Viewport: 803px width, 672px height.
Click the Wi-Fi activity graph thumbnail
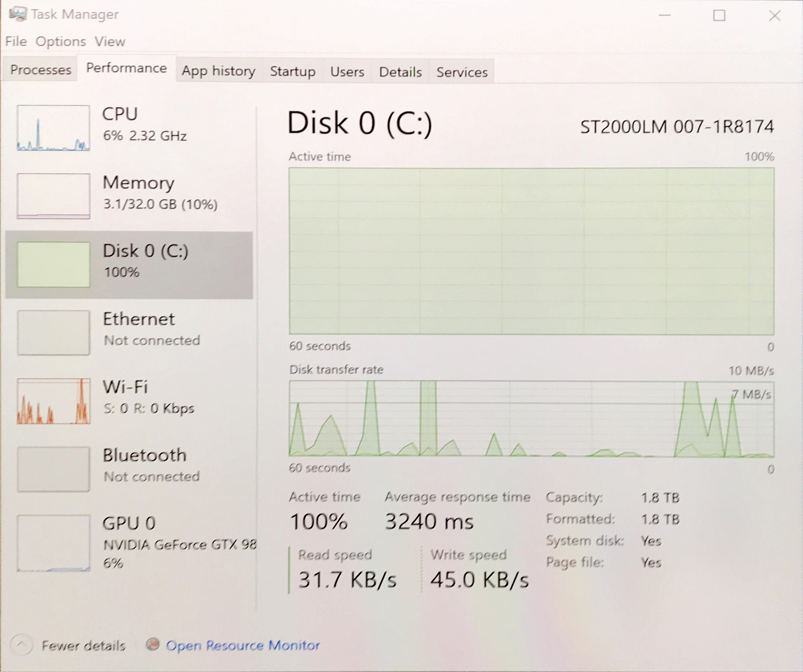click(x=53, y=401)
